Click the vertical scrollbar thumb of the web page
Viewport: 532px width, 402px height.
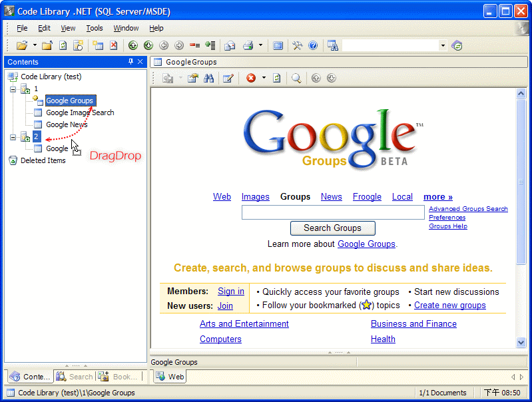(521, 182)
